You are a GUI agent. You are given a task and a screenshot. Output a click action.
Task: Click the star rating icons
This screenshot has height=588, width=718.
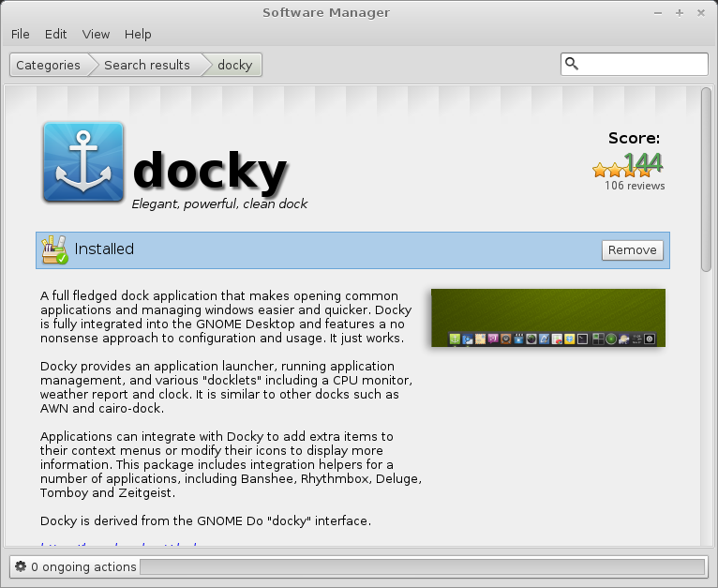[x=621, y=170]
